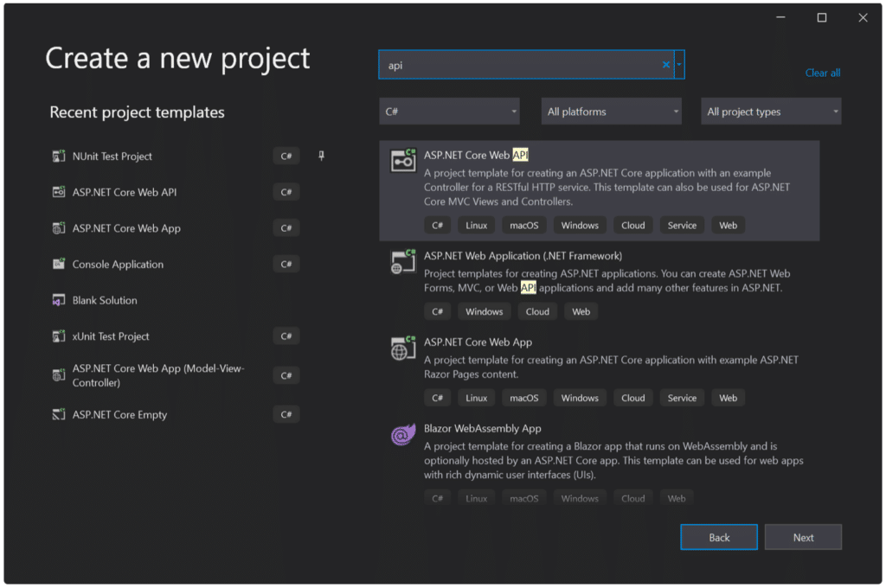This screenshot has width=886, height=588.
Task: Select ASP.NET Core Web API from recent templates
Action: pos(125,192)
